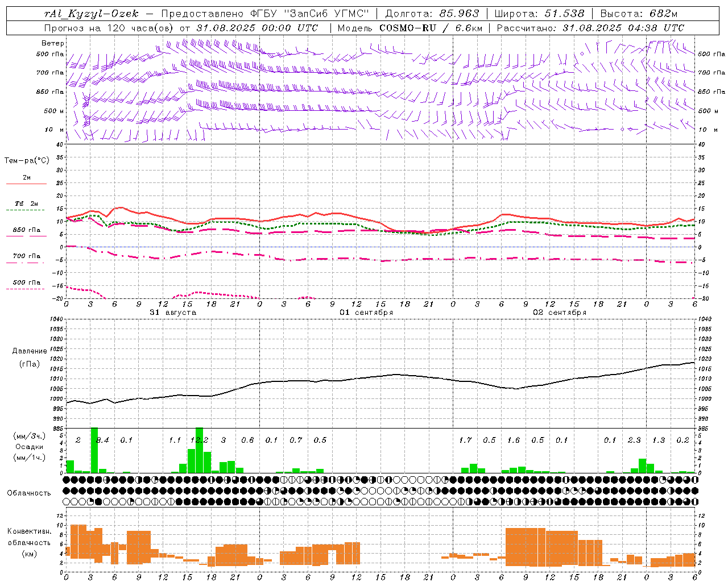Click the Ветер panel label
The image size is (728, 582).
[53, 43]
